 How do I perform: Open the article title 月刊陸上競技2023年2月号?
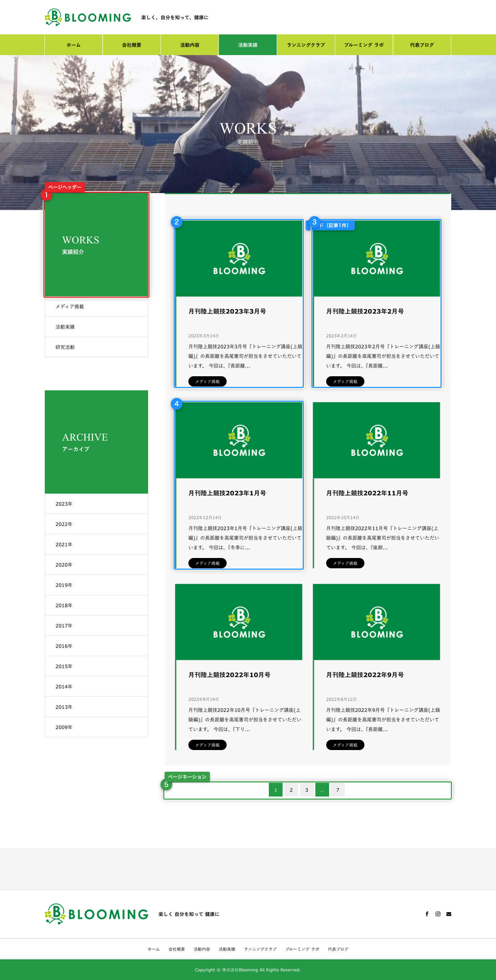[x=365, y=311]
